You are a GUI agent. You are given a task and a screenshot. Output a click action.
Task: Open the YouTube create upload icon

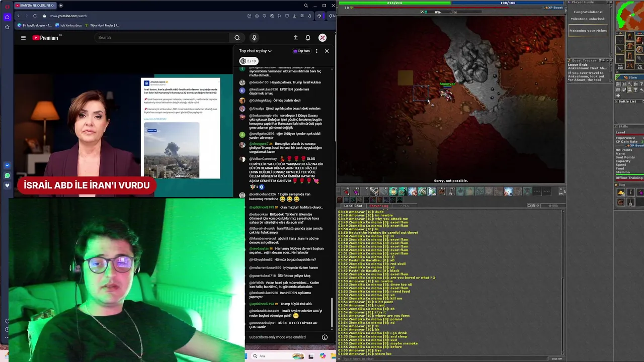pos(296,38)
